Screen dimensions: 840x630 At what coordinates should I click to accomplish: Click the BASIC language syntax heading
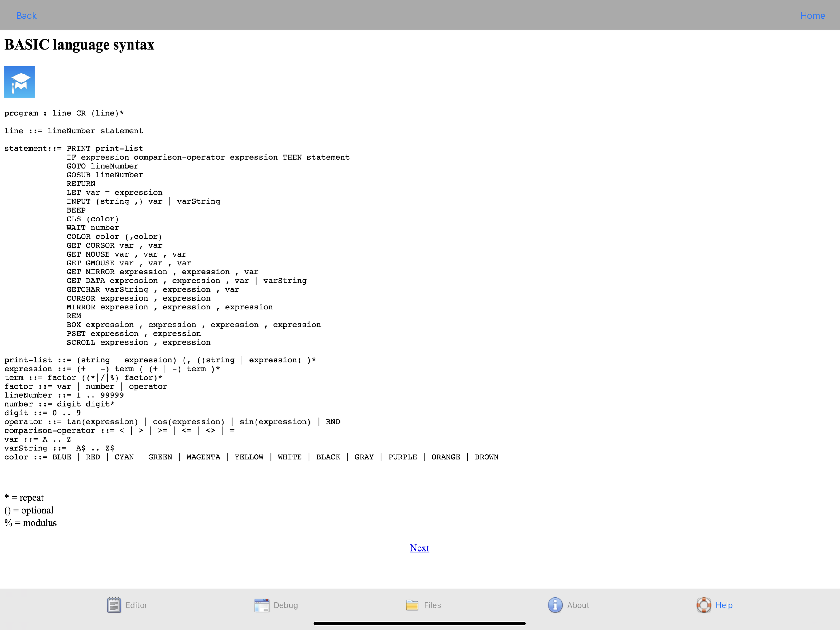[79, 45]
